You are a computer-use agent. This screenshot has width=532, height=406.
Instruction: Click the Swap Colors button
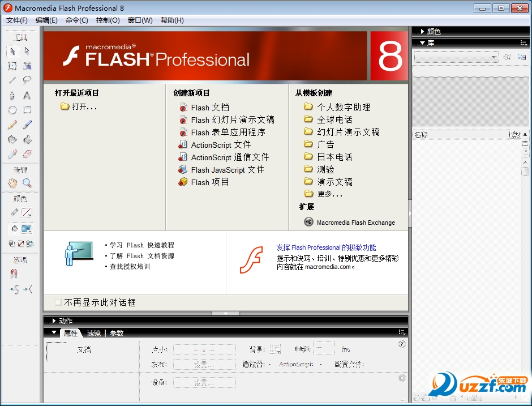[30, 243]
